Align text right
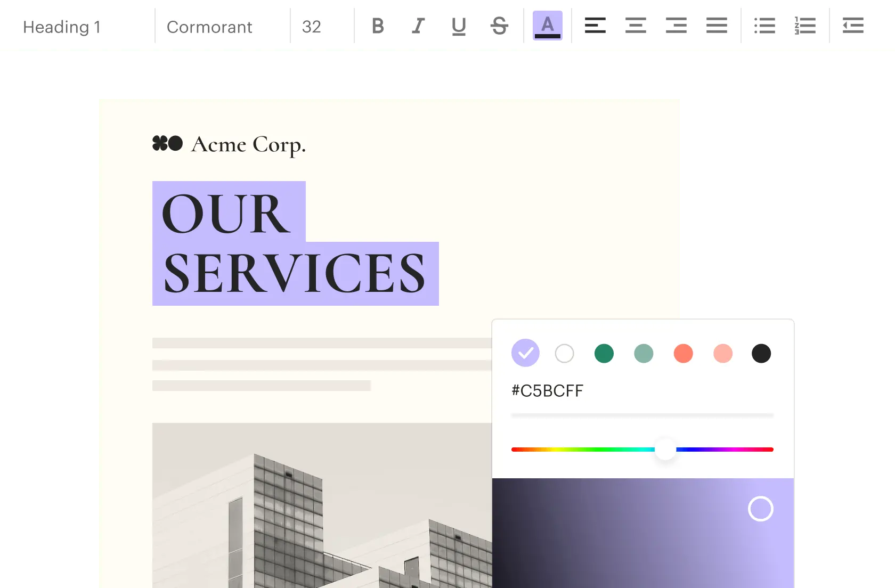 [x=676, y=26]
